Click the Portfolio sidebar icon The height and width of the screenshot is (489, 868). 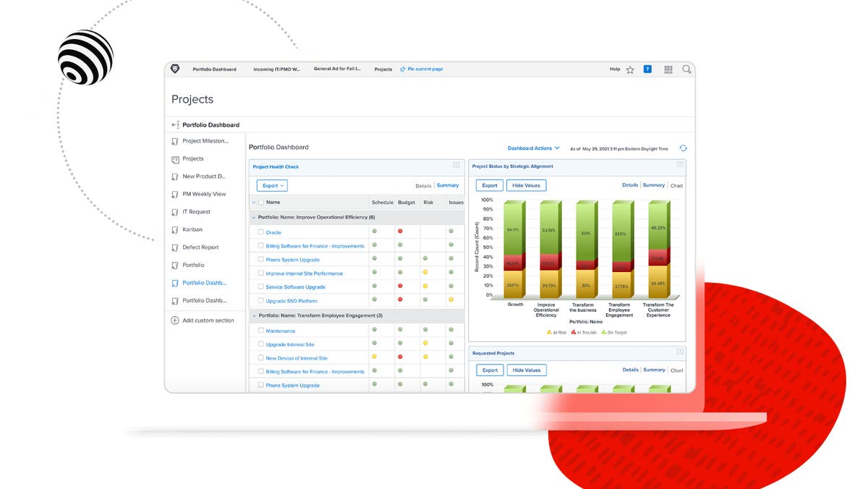[x=175, y=265]
